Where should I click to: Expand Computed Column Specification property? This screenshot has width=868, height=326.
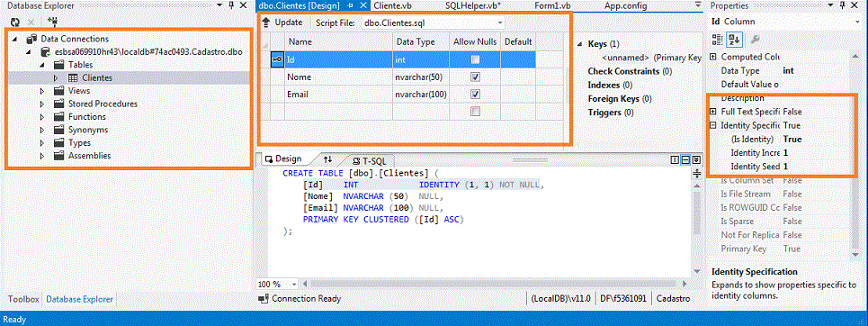pos(713,57)
